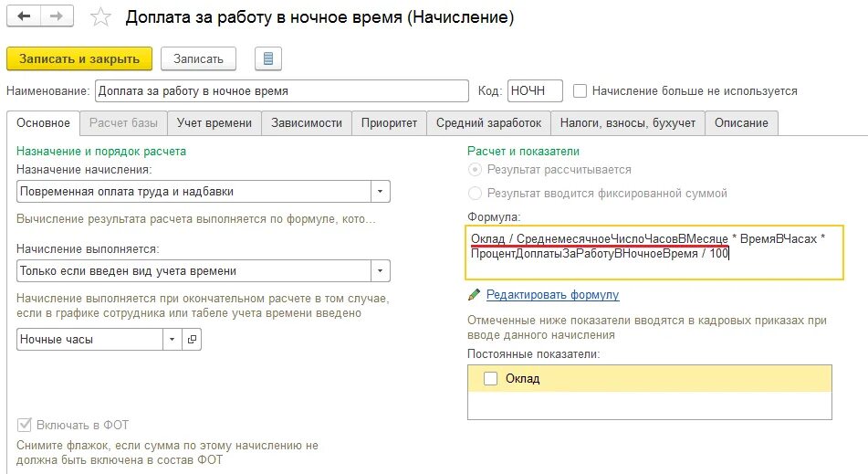
Task: Add to favorites with the star icon
Action: (x=100, y=17)
